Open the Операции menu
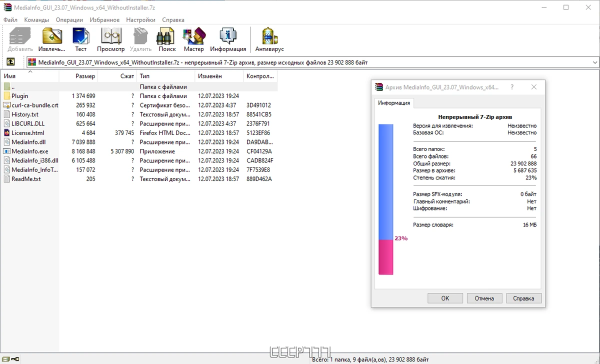600x364 pixels. (69, 20)
